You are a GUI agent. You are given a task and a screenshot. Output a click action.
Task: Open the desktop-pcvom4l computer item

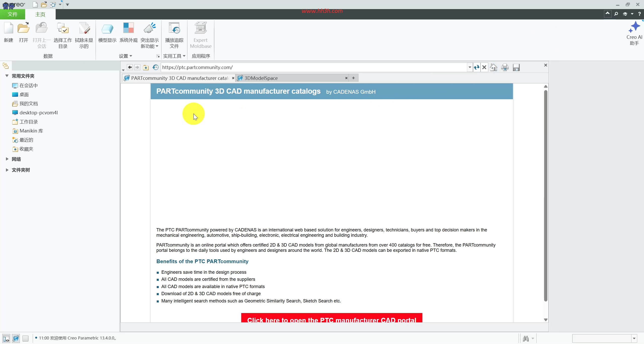[35, 113]
